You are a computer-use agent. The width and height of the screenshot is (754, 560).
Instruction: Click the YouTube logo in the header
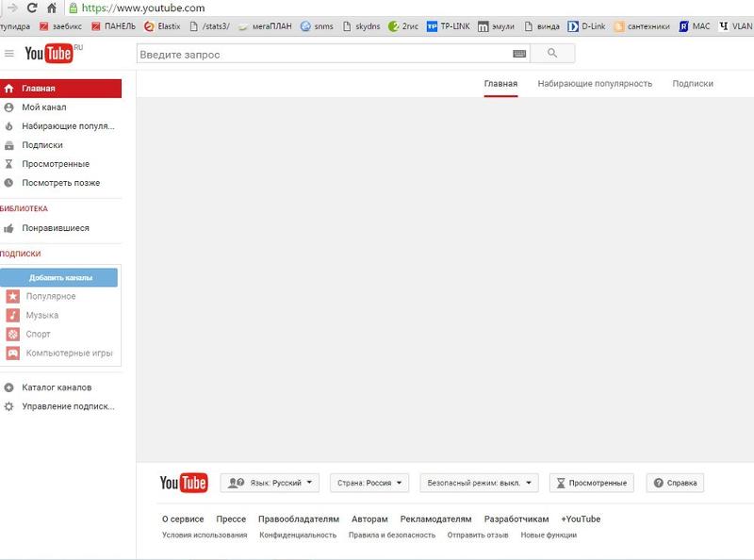click(x=49, y=53)
